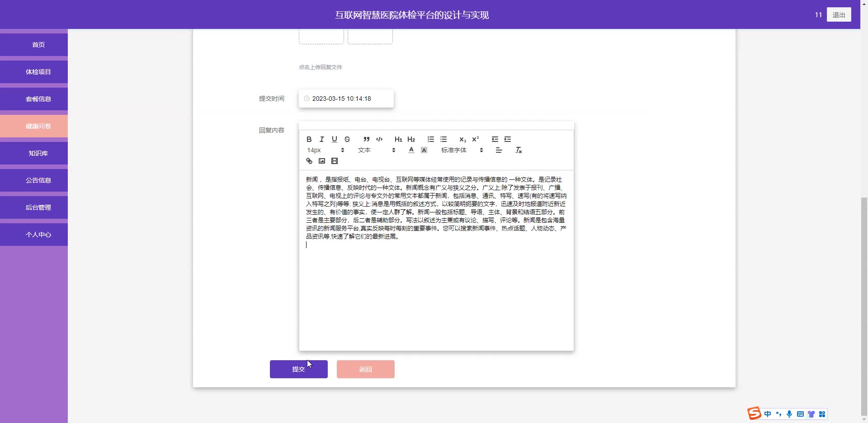Click the second dashed file upload box
Viewport: 868px width, 423px height.
(x=370, y=36)
